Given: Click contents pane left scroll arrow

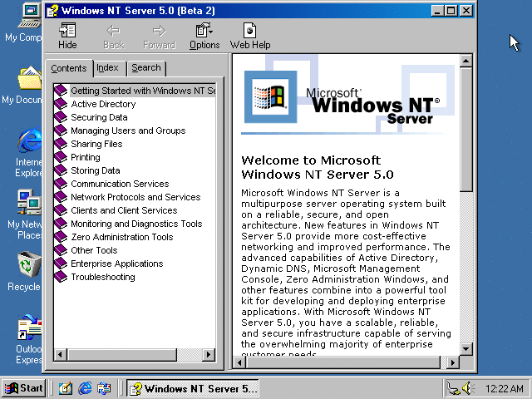Looking at the screenshot, I should [x=61, y=355].
